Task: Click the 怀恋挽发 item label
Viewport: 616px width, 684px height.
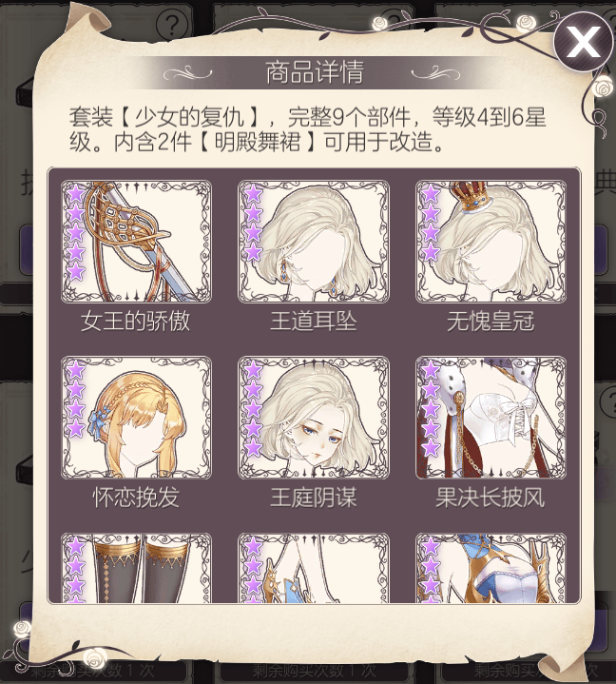Action: (136, 498)
